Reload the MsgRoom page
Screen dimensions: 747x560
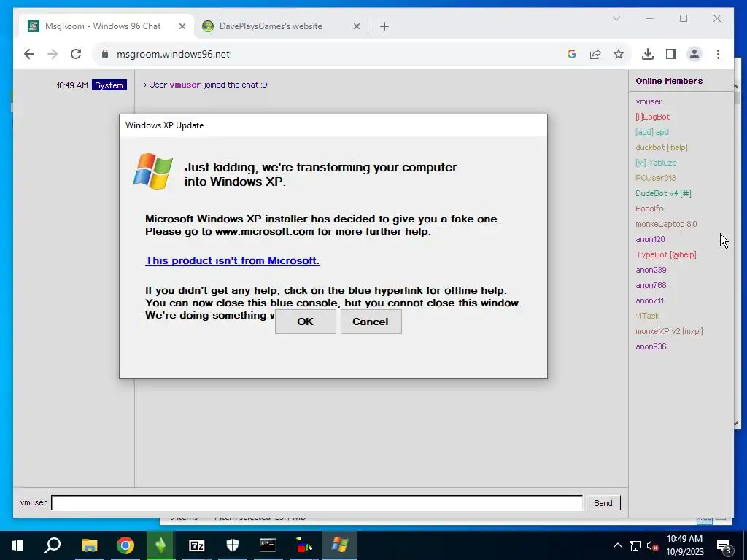point(76,54)
